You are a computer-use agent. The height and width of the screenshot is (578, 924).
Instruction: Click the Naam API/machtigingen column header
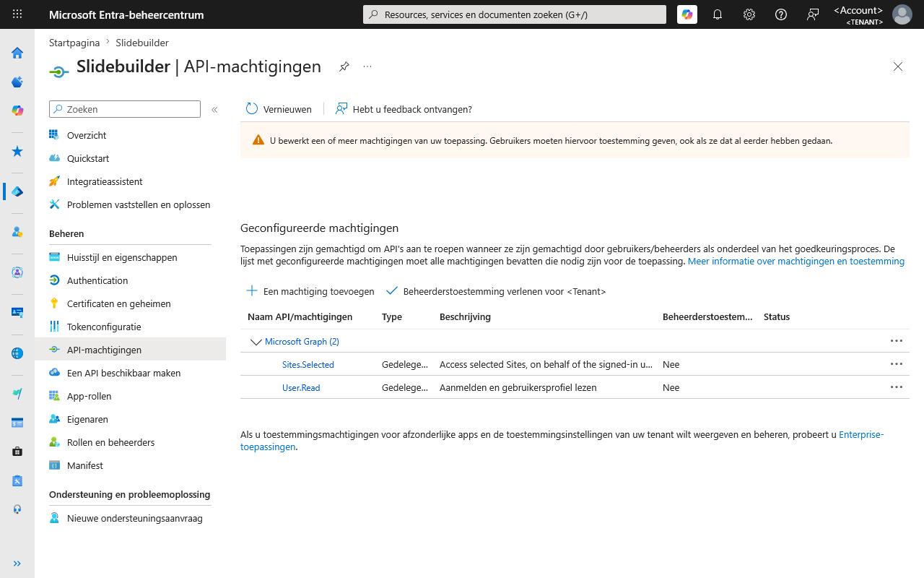[300, 317]
